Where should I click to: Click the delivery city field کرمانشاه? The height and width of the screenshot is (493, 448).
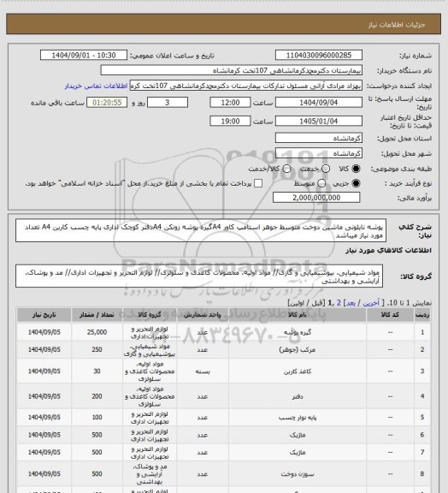tap(319, 153)
